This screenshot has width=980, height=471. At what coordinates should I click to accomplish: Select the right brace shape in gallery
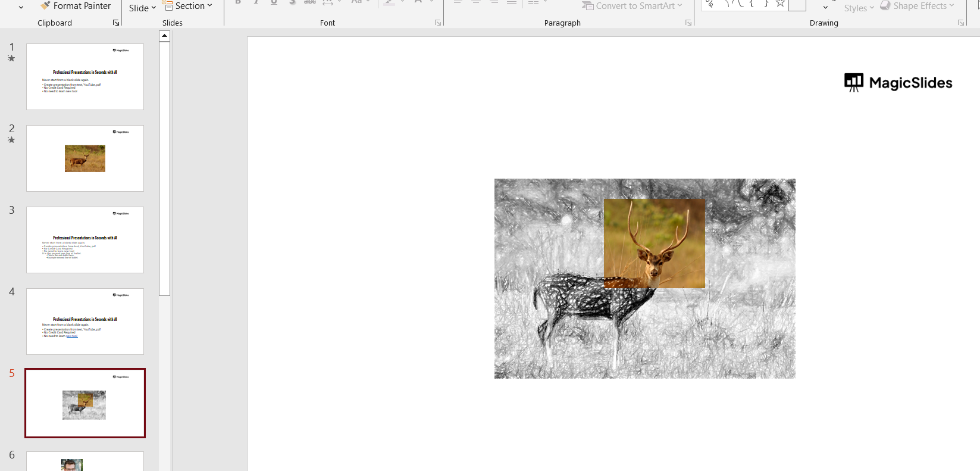[766, 4]
